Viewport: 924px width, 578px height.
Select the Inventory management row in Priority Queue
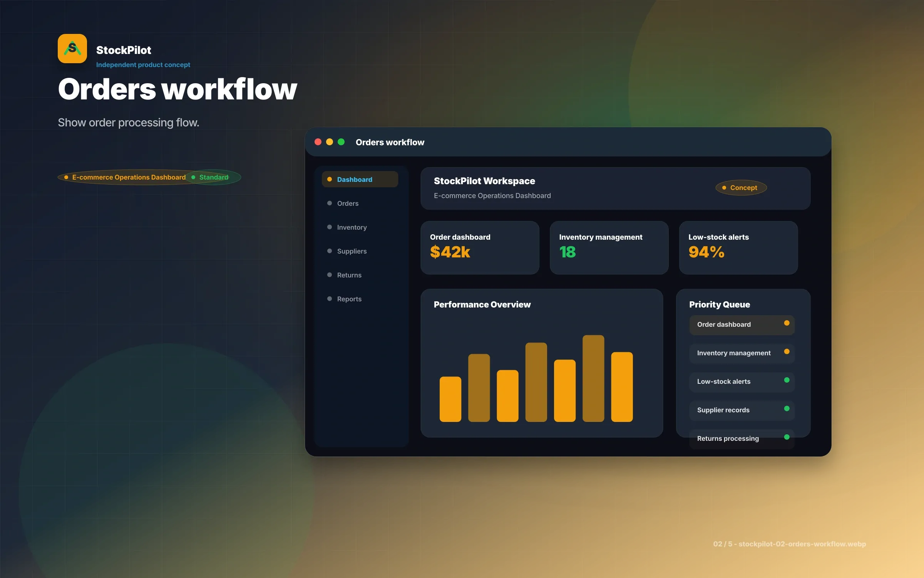pos(742,353)
